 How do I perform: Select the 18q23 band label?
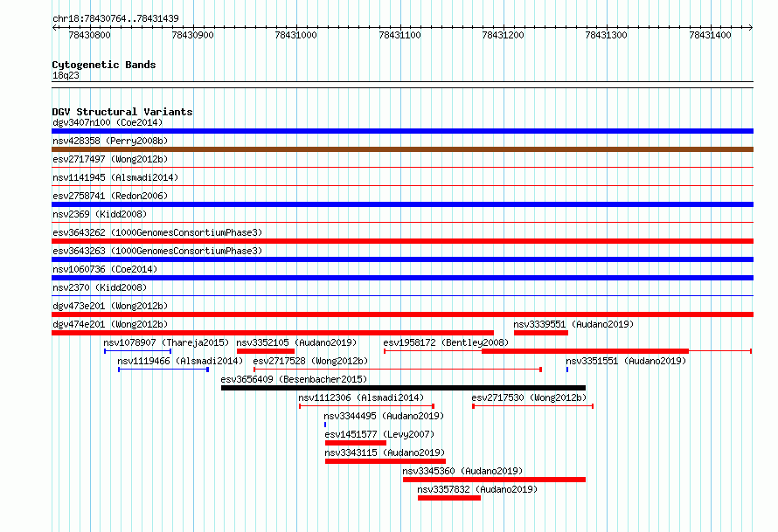point(66,75)
